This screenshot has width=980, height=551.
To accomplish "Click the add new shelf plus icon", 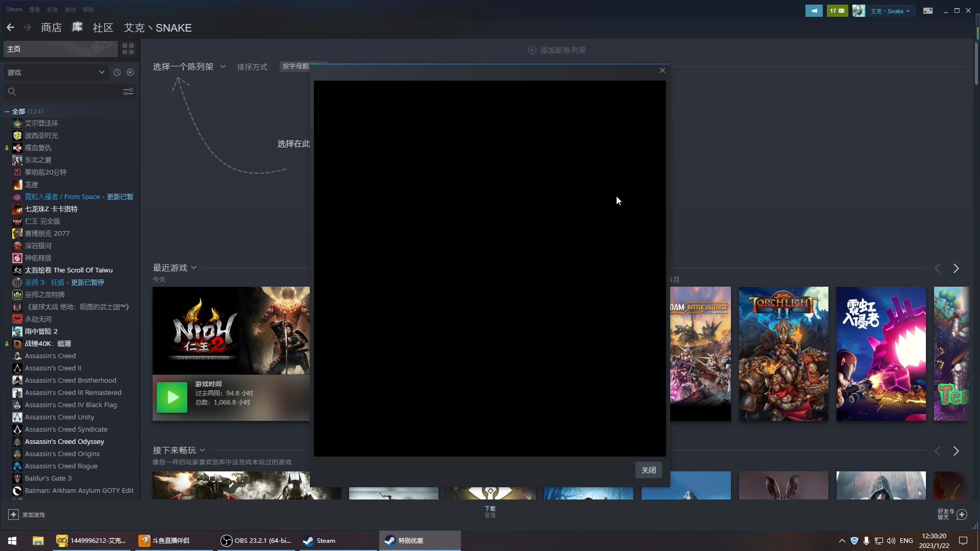I will click(532, 50).
